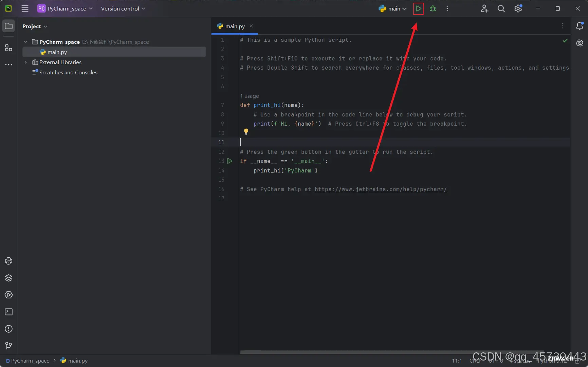Image resolution: width=588 pixels, height=367 pixels.
Task: Start debugging with the bug icon
Action: (433, 8)
